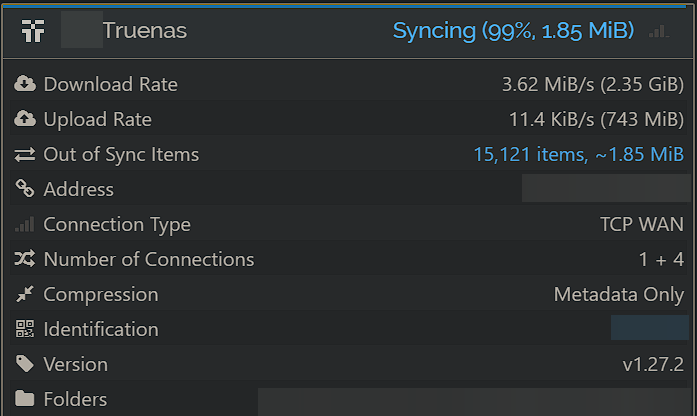
Task: Click the out of sync arrows icon
Action: coord(24,154)
